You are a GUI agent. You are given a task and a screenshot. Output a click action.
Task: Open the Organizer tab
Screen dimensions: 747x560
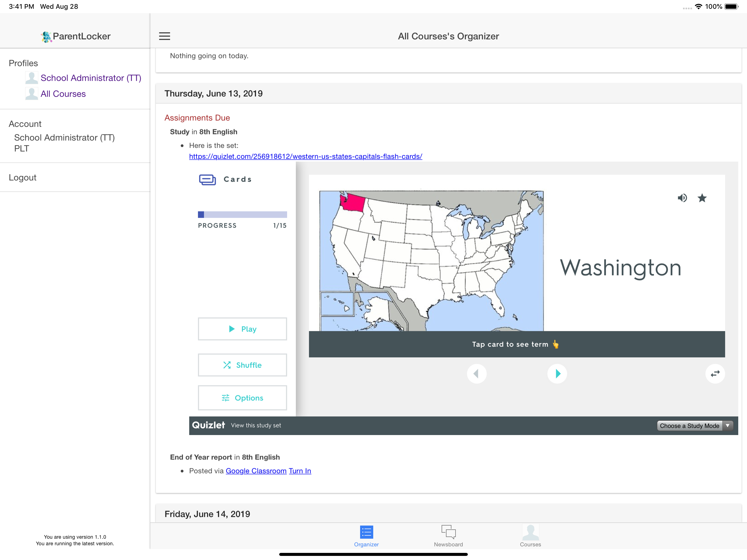366,536
